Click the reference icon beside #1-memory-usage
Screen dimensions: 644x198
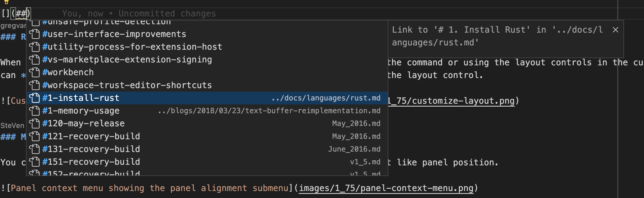click(35, 111)
